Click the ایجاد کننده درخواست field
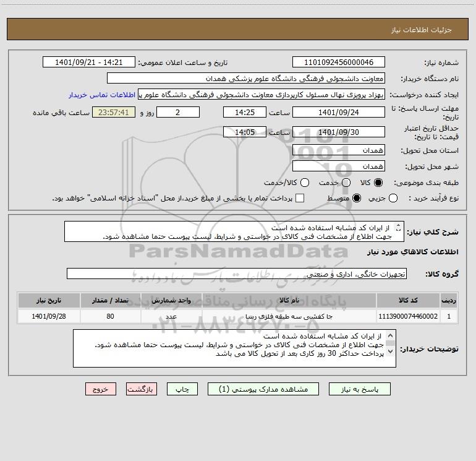Screen dimensions: 476x461 [x=261, y=95]
